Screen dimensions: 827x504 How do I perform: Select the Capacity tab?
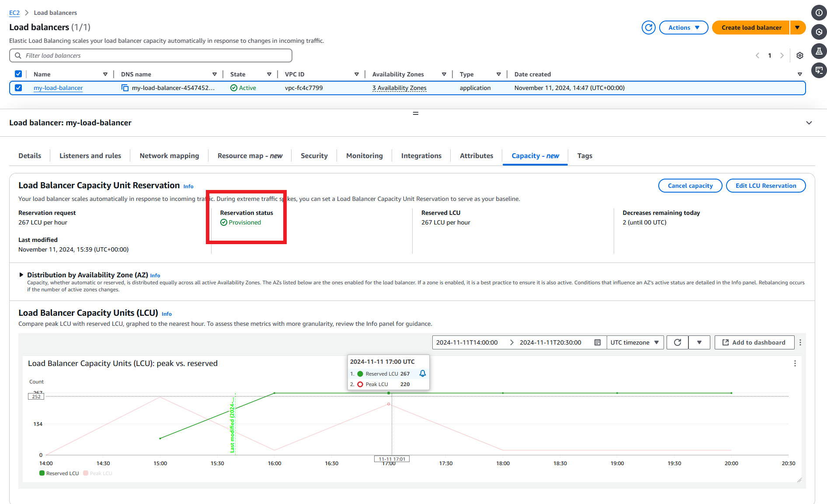coord(535,156)
